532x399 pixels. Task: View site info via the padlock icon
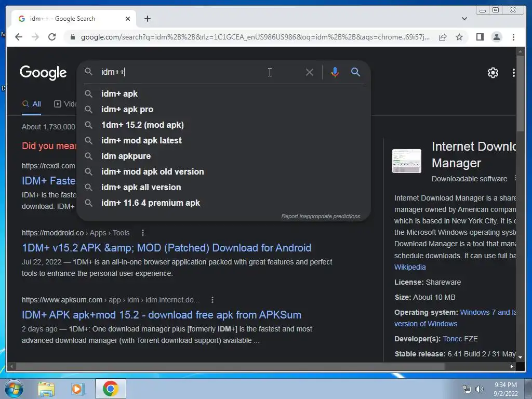click(72, 37)
